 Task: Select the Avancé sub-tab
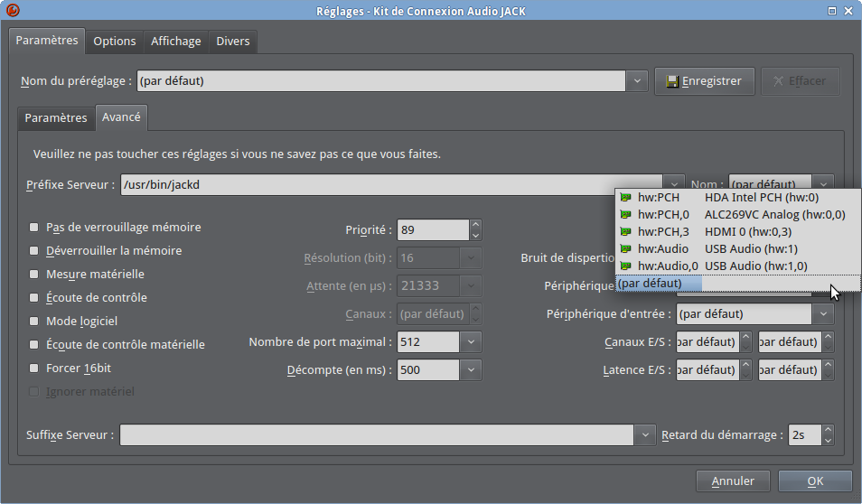tap(121, 117)
